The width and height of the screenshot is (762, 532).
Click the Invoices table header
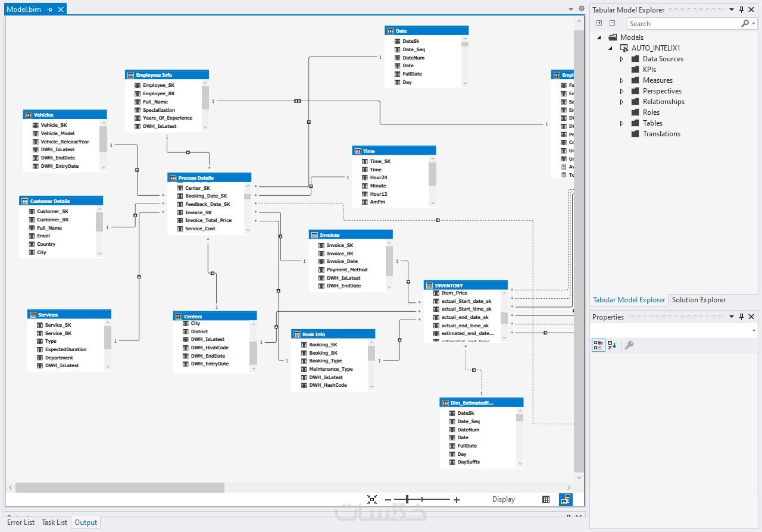coord(350,234)
